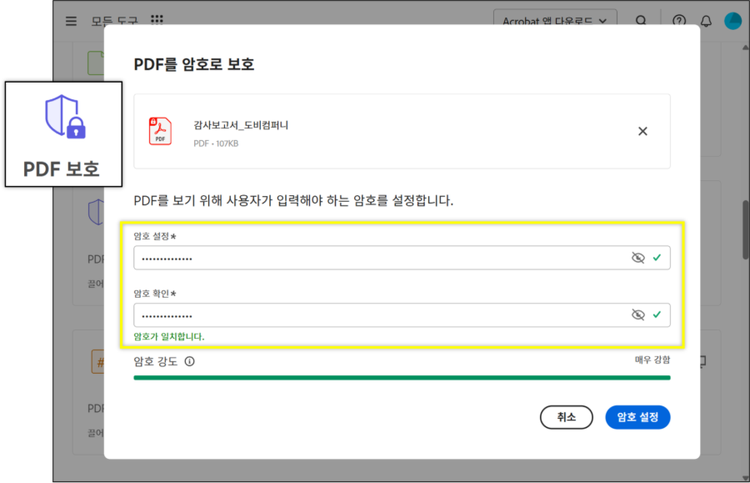Expand the Acrobat app download dropdown

click(555, 19)
